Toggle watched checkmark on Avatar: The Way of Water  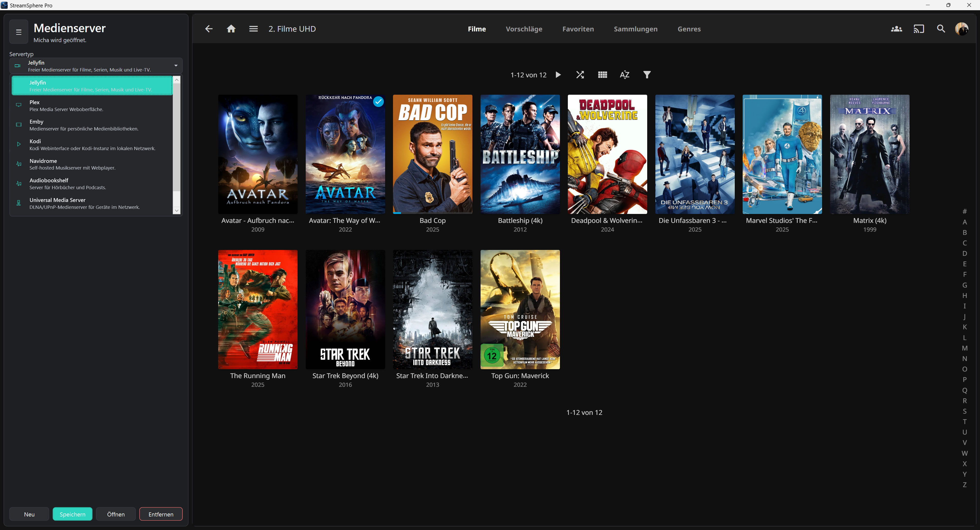[378, 102]
